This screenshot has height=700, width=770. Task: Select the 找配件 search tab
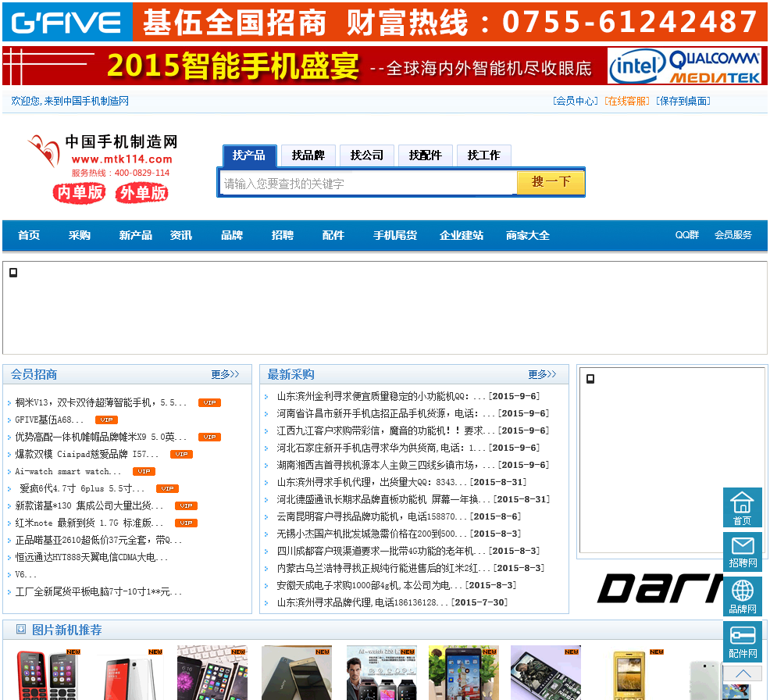(x=426, y=155)
